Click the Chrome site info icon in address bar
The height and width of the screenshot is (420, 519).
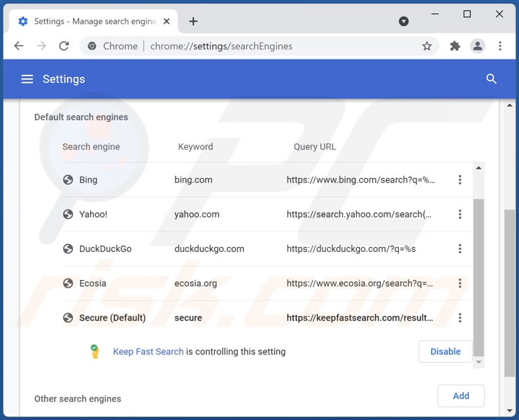coord(92,46)
